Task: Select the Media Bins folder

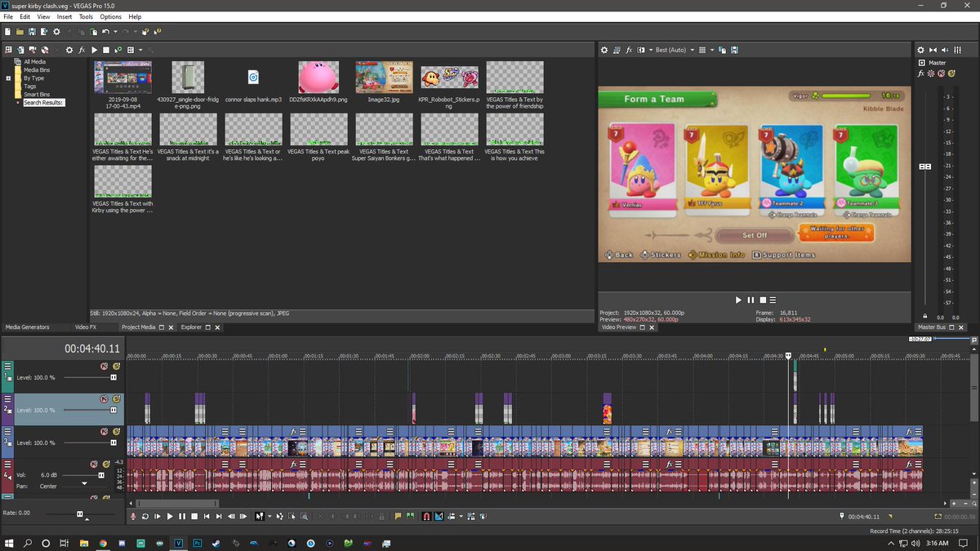Action: (37, 70)
